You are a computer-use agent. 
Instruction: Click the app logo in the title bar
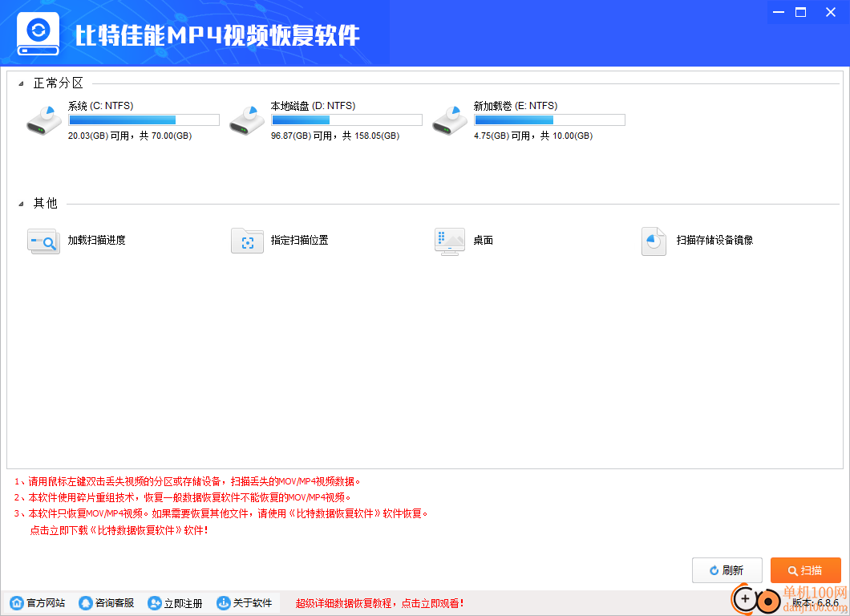click(38, 34)
